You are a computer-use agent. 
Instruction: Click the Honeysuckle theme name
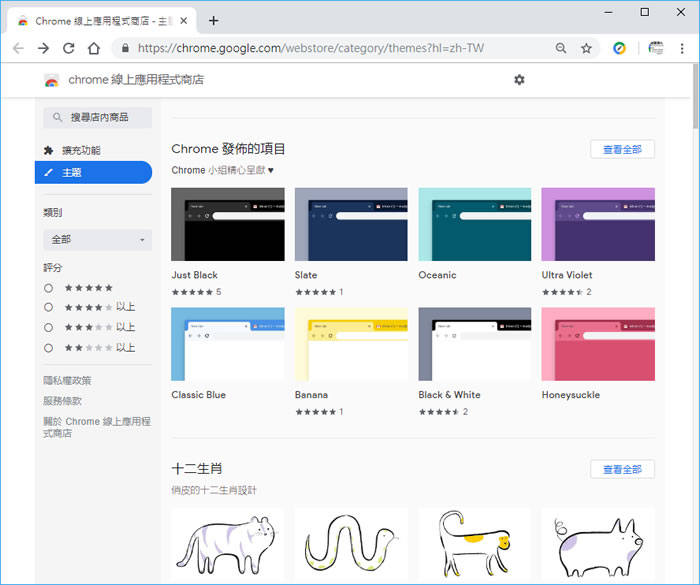click(x=571, y=395)
